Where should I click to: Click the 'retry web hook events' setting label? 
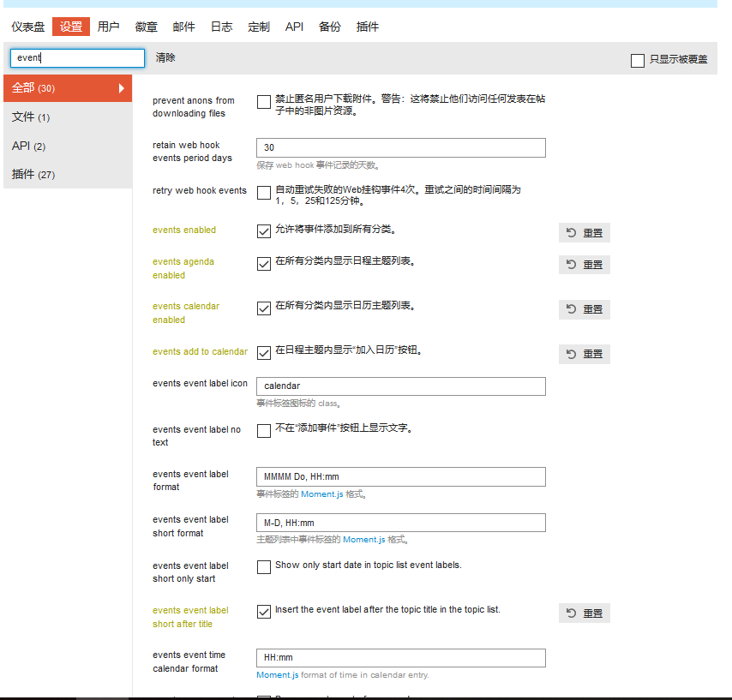click(200, 191)
